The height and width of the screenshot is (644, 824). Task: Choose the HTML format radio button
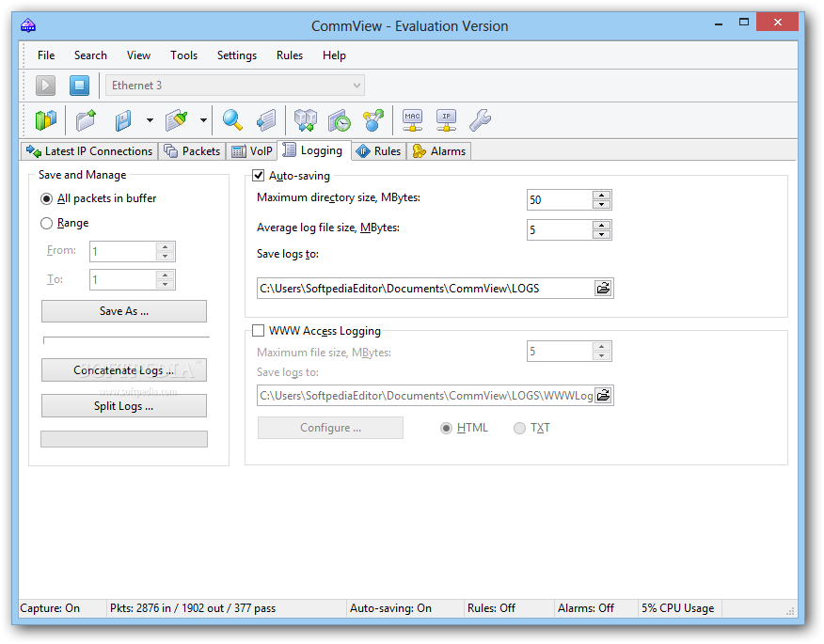click(446, 428)
